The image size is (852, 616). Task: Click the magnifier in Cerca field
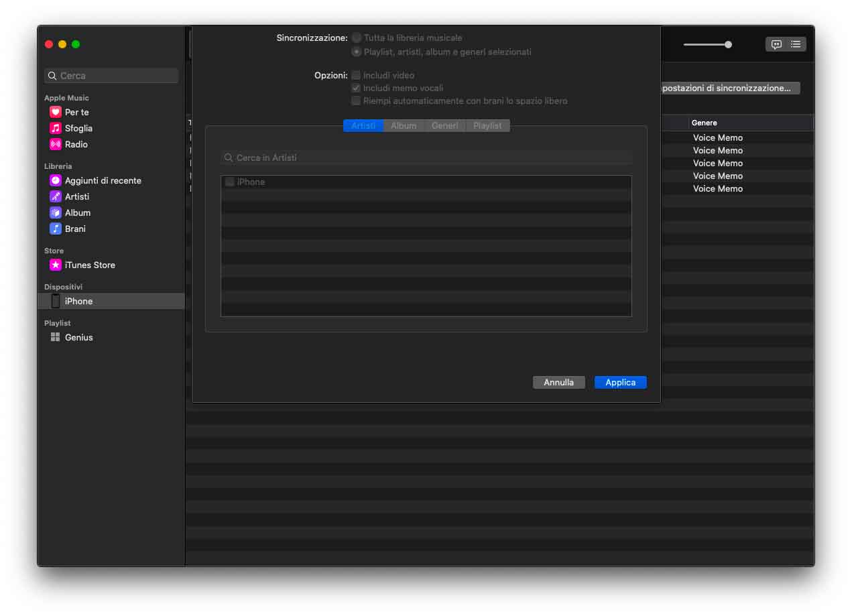53,76
